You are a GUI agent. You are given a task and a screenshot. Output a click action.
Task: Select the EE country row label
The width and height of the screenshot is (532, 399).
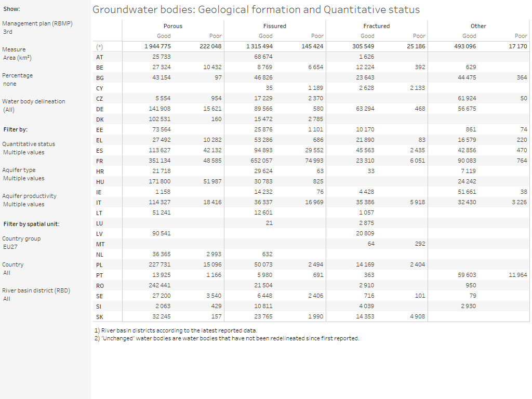[99, 130]
